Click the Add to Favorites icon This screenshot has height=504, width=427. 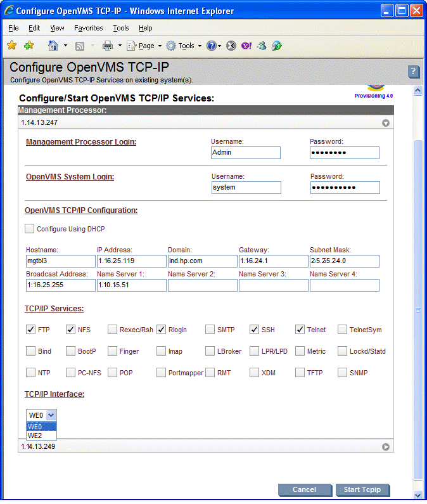coord(29,45)
